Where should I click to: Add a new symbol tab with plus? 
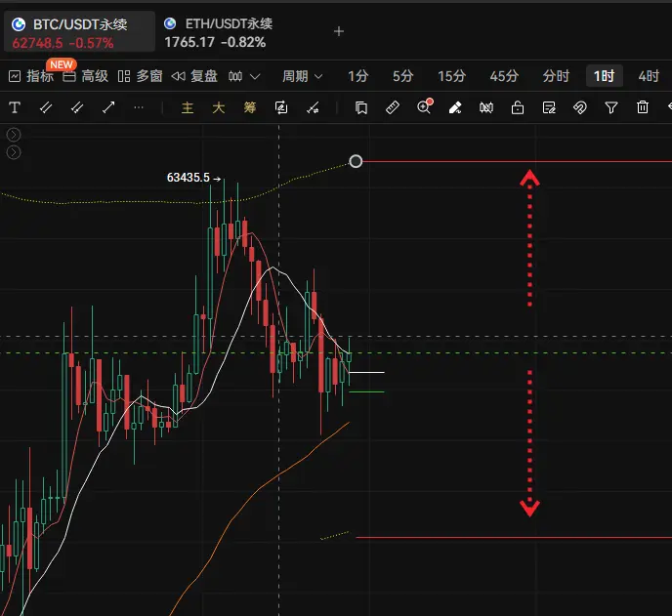[x=339, y=31]
